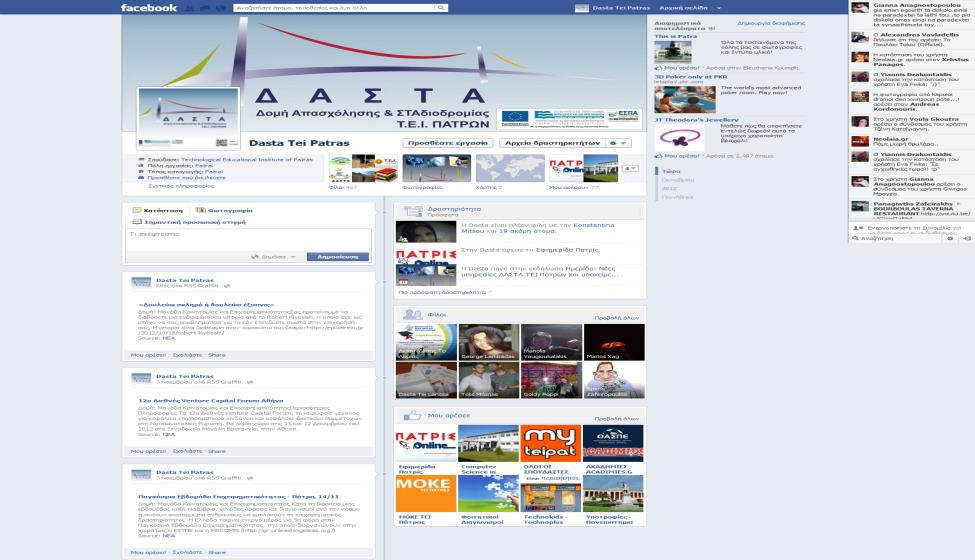Click hide chat sidebar arrow icon
Viewport: 975px width, 560px height.
click(x=967, y=238)
